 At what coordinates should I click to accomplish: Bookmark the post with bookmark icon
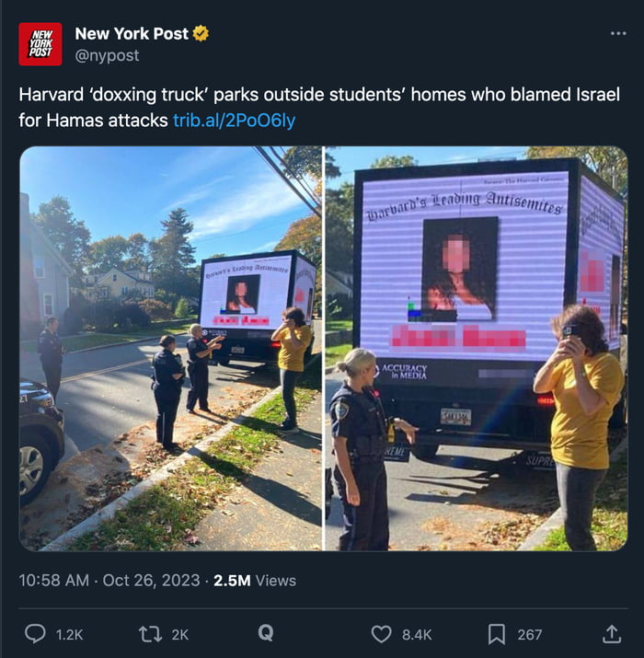click(497, 634)
